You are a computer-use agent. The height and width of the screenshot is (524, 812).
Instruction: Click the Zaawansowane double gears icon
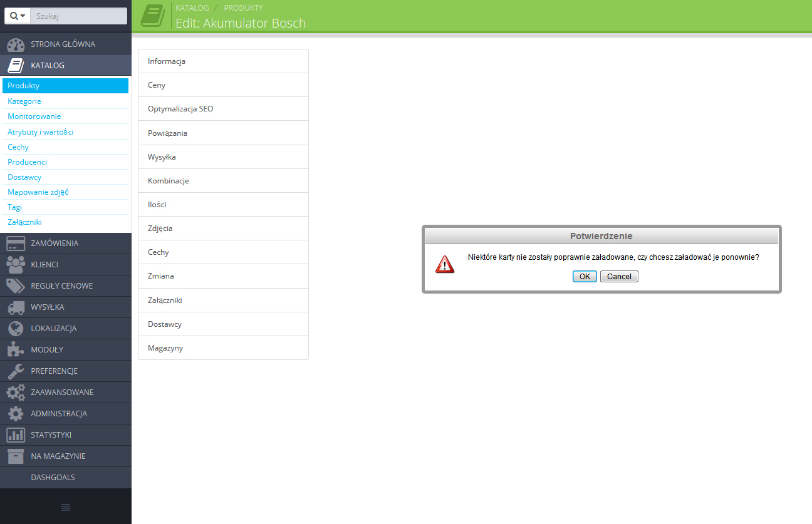[16, 393]
